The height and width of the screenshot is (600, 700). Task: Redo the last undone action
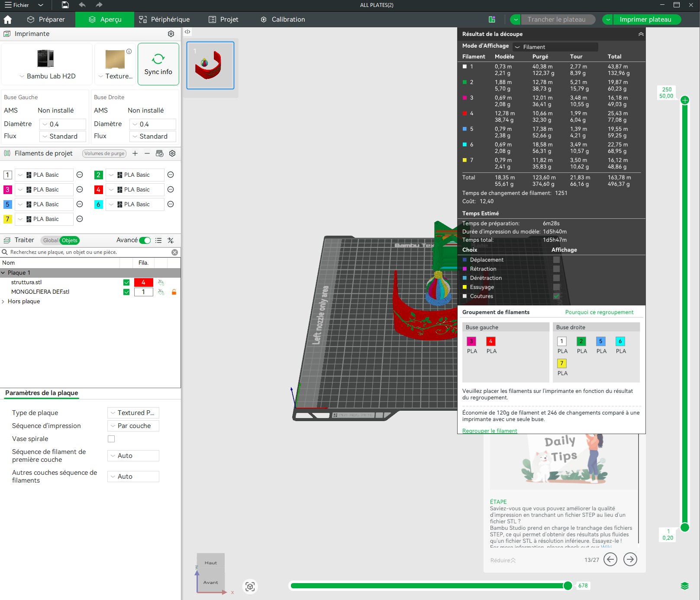99,5
